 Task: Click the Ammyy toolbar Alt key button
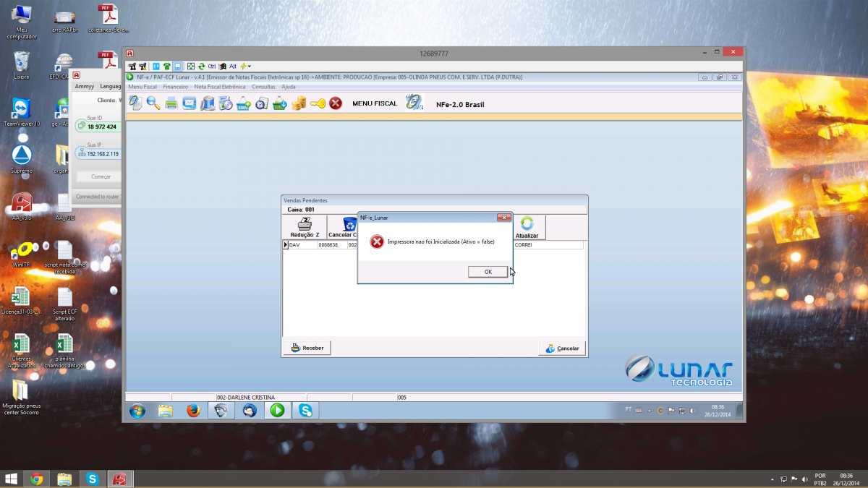tap(233, 66)
